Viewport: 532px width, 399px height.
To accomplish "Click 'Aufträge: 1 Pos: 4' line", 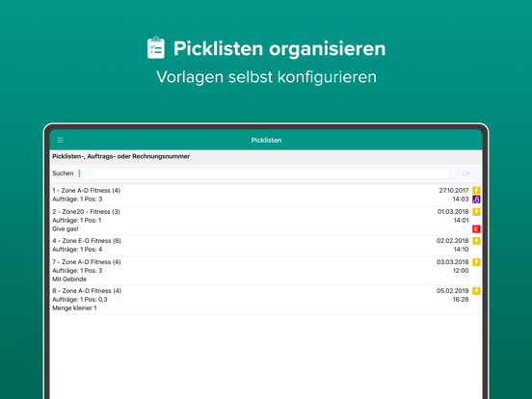I will click(x=77, y=250).
